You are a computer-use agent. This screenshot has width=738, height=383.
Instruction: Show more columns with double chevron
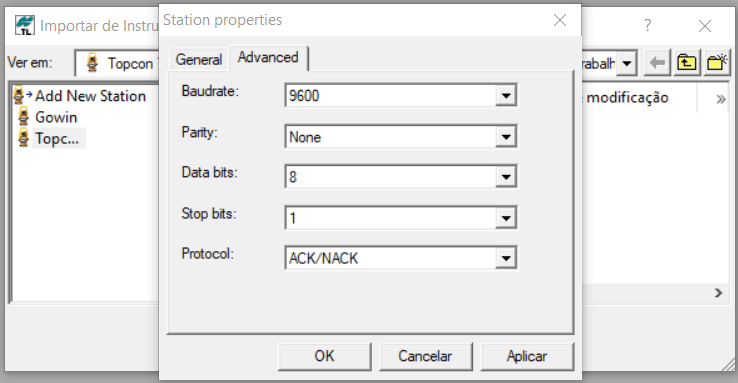coord(721,99)
